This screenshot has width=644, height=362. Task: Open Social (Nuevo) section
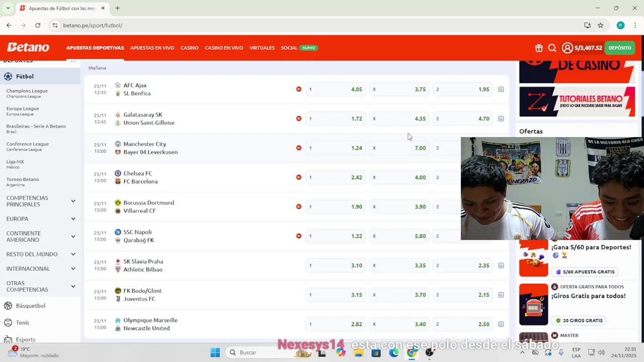(x=299, y=48)
